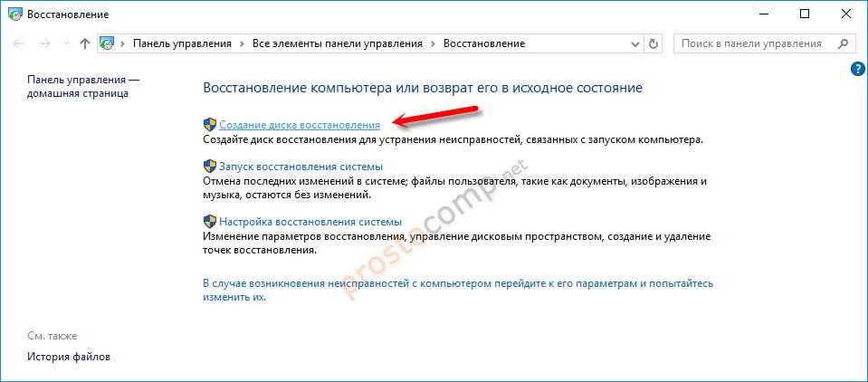Image resolution: width=868 pixels, height=382 pixels.
Task: Open 'Запуск восстановления системы' link
Action: tap(301, 167)
